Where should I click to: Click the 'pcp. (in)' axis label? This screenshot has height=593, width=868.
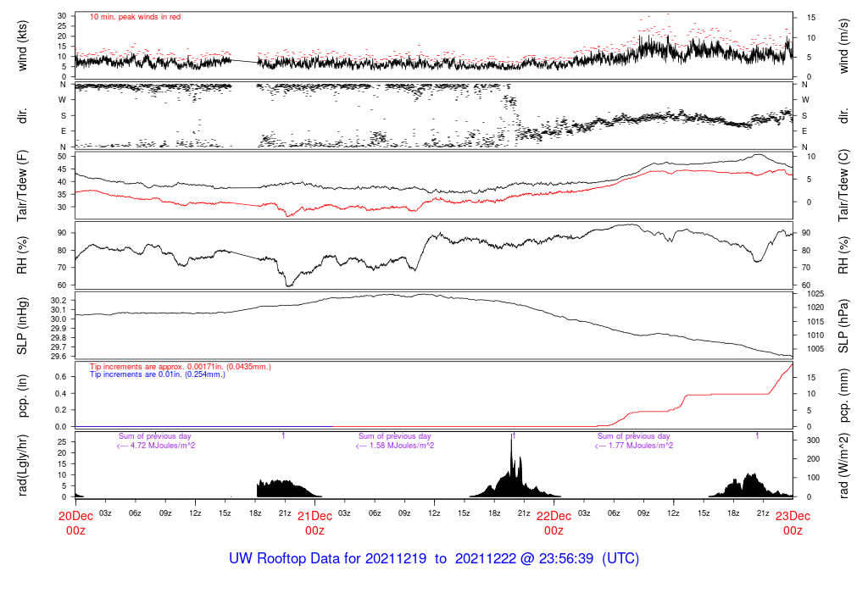pos(22,396)
